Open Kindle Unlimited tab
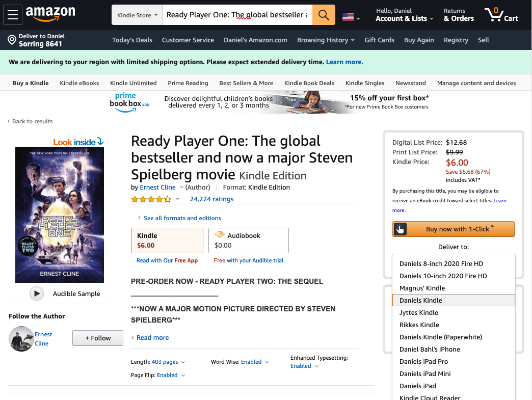 click(134, 83)
